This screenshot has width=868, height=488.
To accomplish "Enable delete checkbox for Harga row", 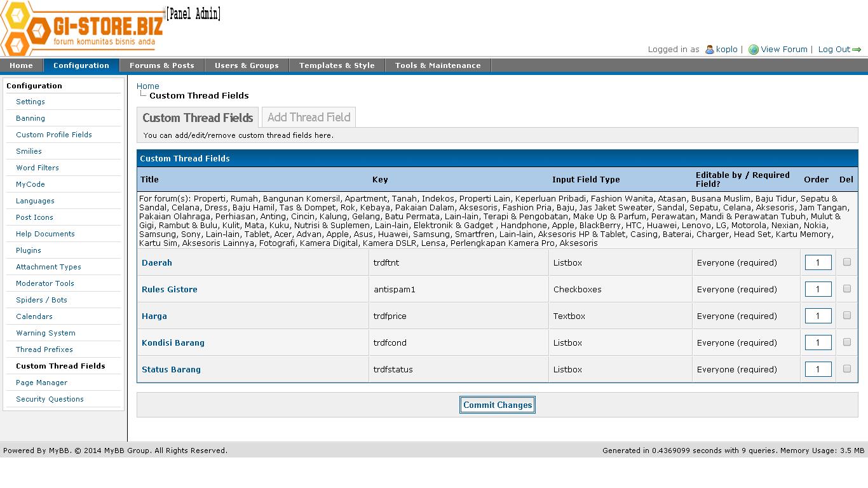I will pos(846,315).
